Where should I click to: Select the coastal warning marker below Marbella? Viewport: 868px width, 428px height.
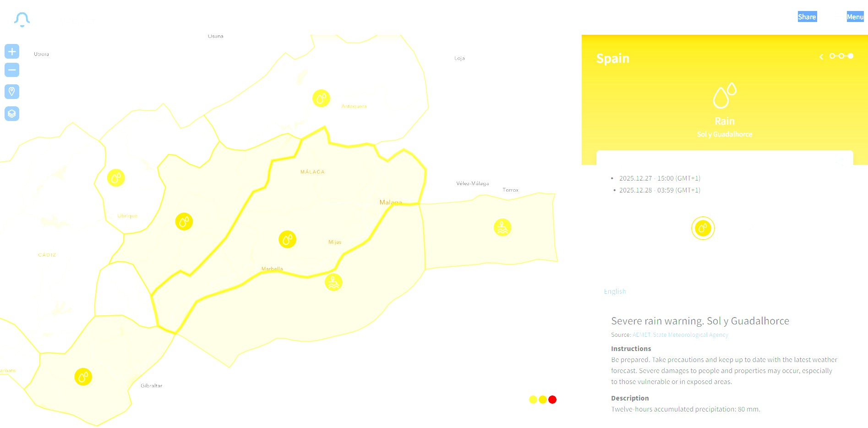(333, 282)
